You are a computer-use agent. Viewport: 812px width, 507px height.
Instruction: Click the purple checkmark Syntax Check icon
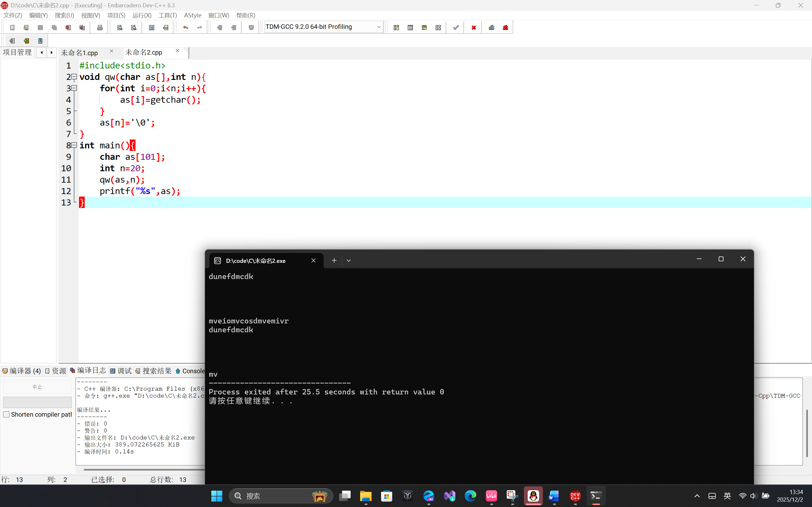456,28
